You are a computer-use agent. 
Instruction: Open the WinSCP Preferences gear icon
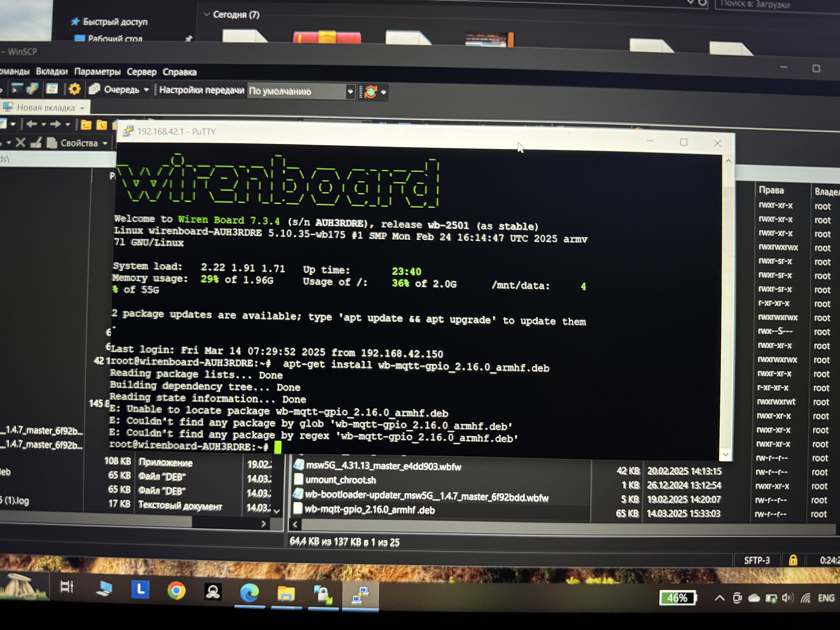point(75,89)
